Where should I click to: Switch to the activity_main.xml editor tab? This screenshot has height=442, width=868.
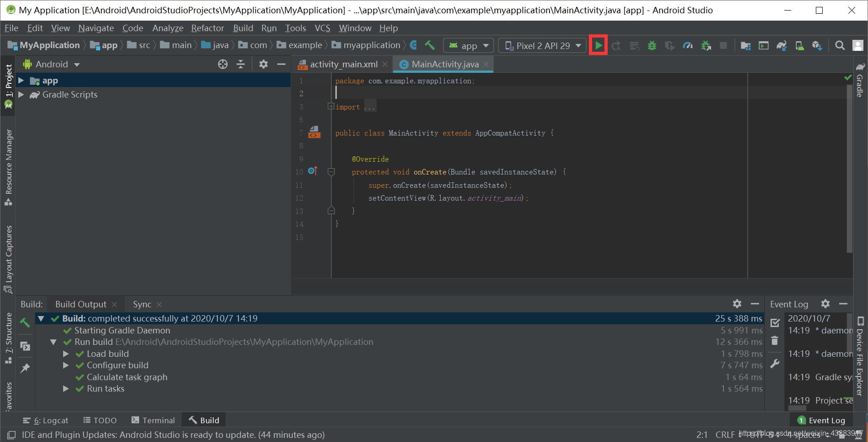pos(343,64)
